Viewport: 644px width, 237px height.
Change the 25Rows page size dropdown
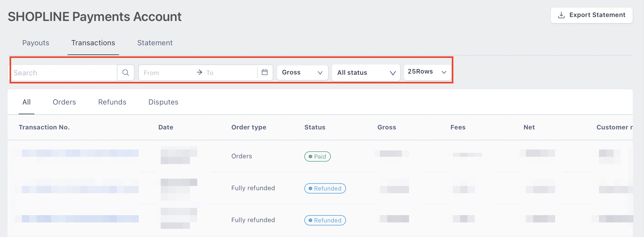tap(427, 72)
